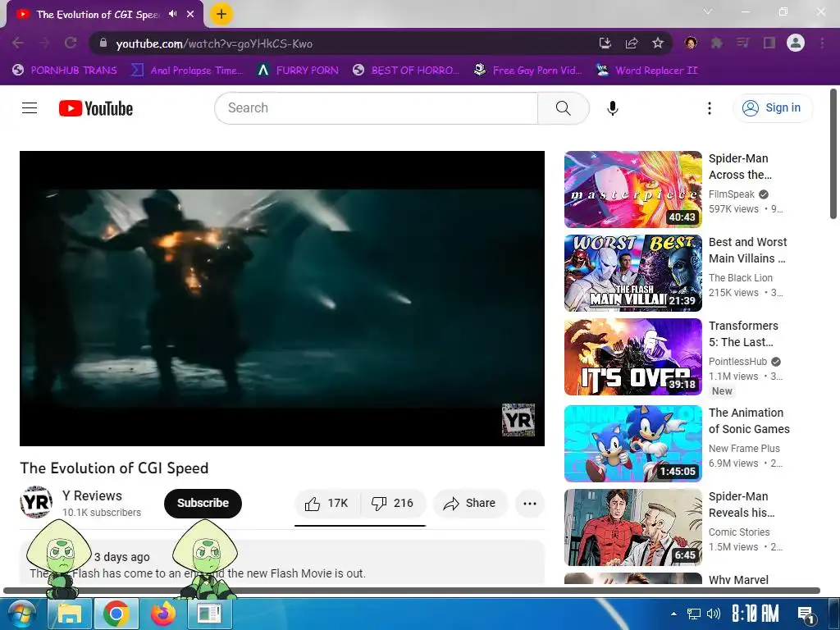Focus the YouTube search field
Viewport: 840px width, 630px height.
coord(376,108)
